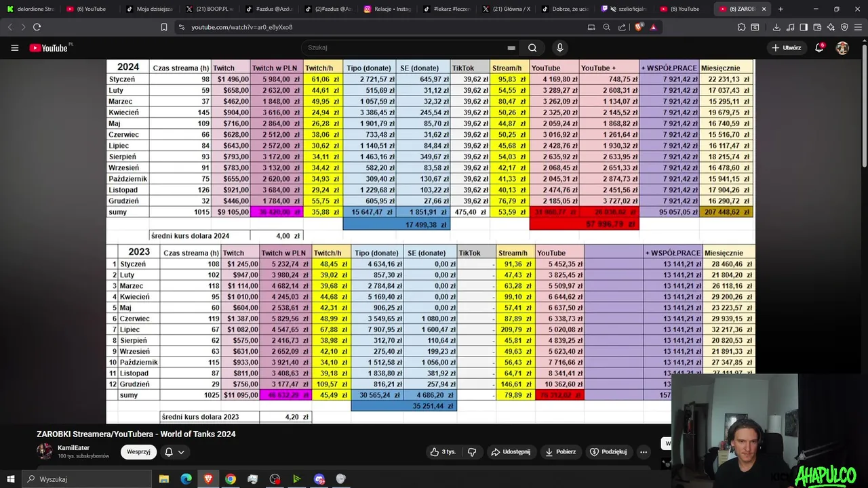This screenshot has height=488, width=868.
Task: Open the account avatar menu
Action: [x=842, y=48]
